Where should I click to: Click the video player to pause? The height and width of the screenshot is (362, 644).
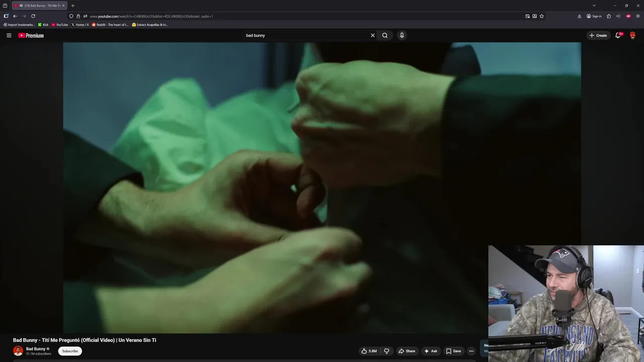322,188
